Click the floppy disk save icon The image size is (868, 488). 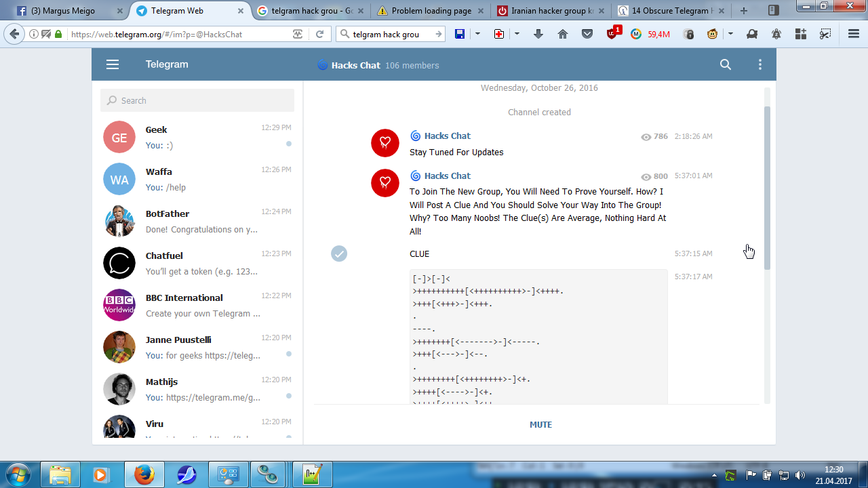(460, 35)
